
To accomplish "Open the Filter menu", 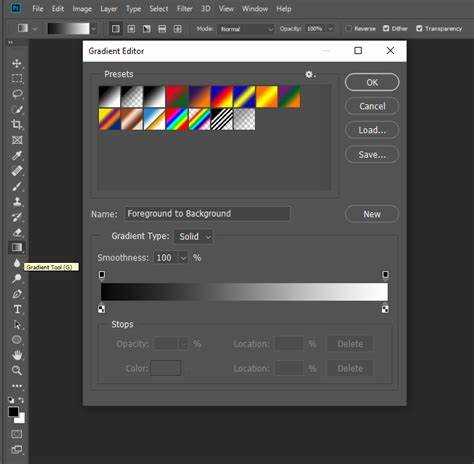I will coord(185,9).
